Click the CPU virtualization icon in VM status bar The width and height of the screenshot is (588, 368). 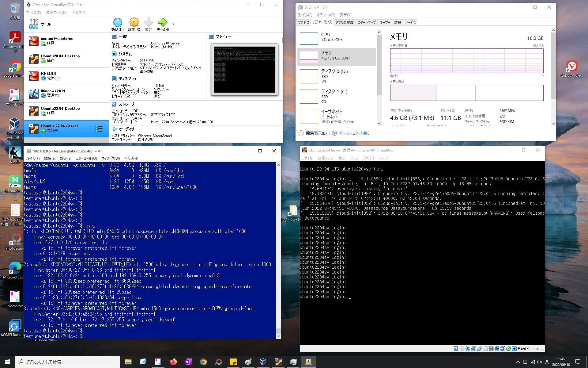click(502, 349)
